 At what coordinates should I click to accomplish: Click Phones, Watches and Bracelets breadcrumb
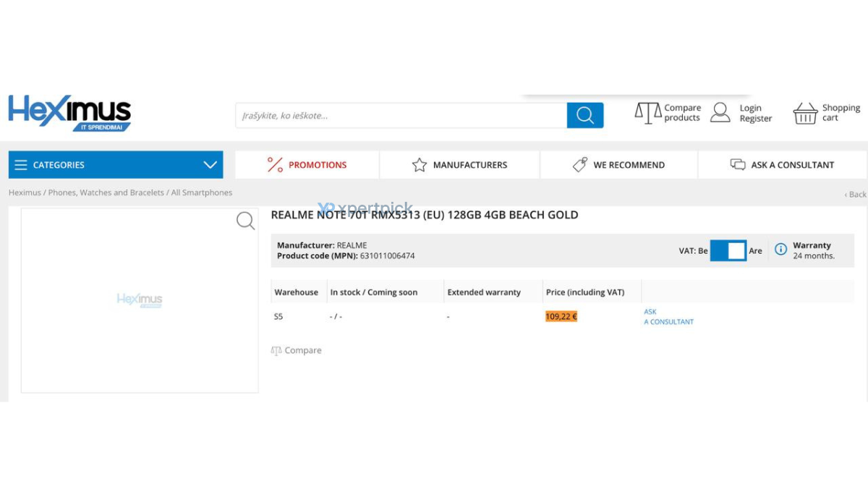[x=106, y=192]
